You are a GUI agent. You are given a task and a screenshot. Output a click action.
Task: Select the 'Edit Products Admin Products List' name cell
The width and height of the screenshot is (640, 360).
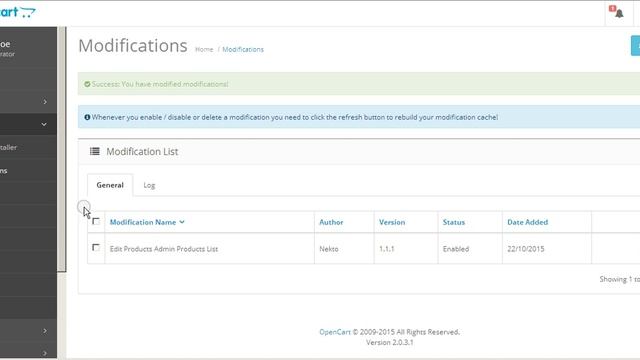(209, 249)
